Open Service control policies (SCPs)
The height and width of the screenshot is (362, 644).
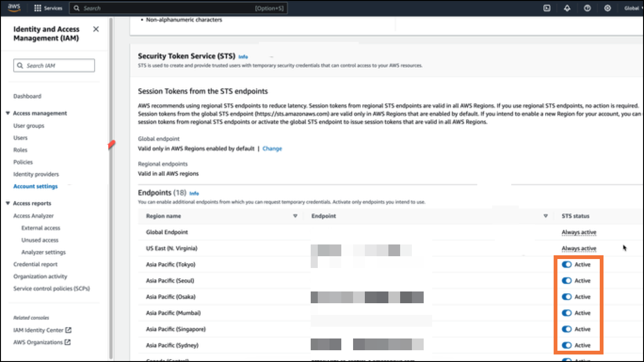tap(51, 289)
